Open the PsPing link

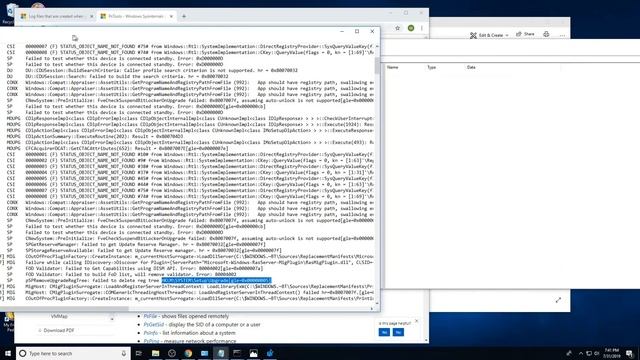pos(151,341)
